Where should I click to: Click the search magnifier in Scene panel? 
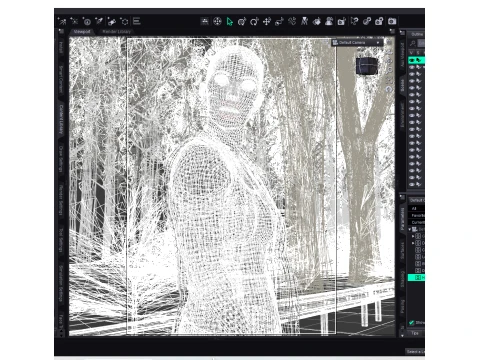pyautogui.click(x=413, y=43)
